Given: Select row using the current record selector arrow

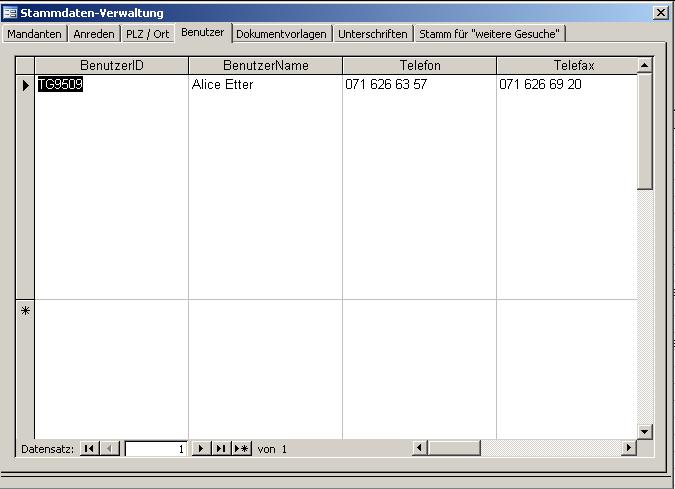Looking at the screenshot, I should 25,85.
